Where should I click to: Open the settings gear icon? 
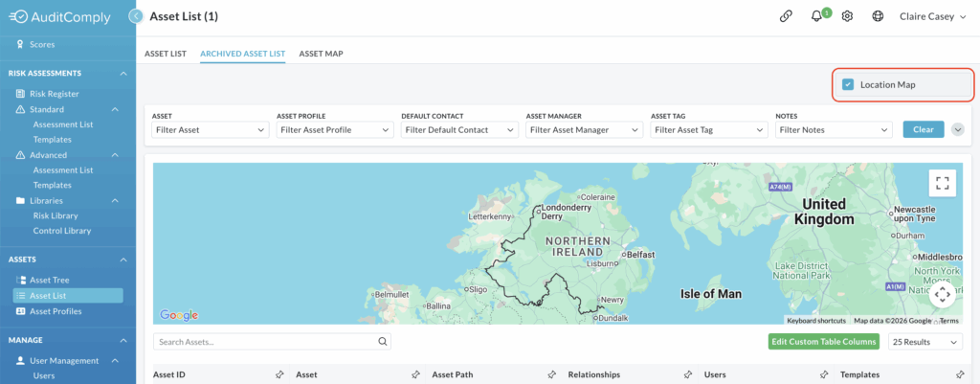coord(847,16)
